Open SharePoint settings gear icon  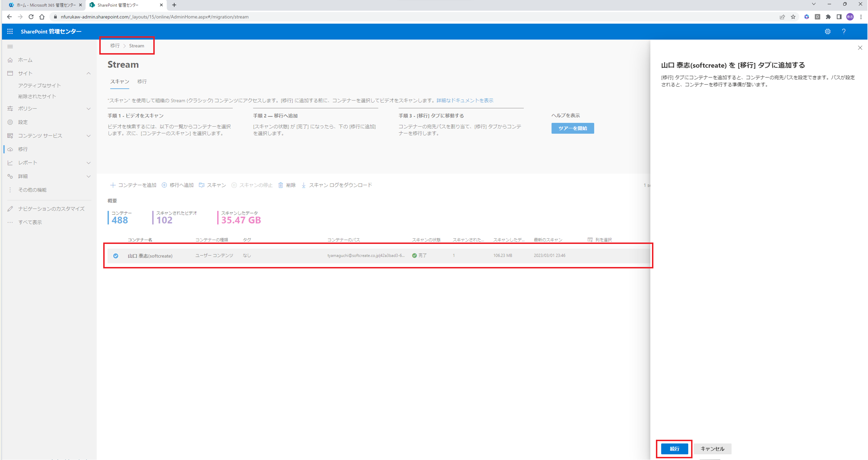[x=827, y=31]
